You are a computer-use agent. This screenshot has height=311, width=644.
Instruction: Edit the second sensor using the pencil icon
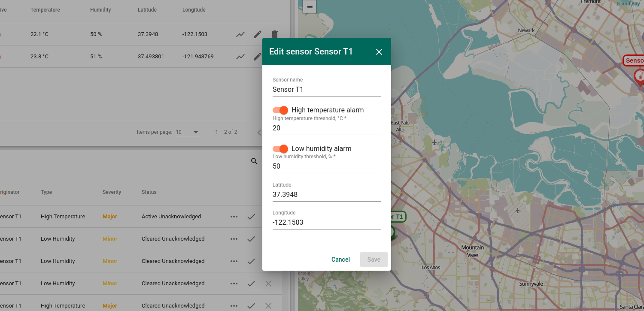click(x=257, y=56)
